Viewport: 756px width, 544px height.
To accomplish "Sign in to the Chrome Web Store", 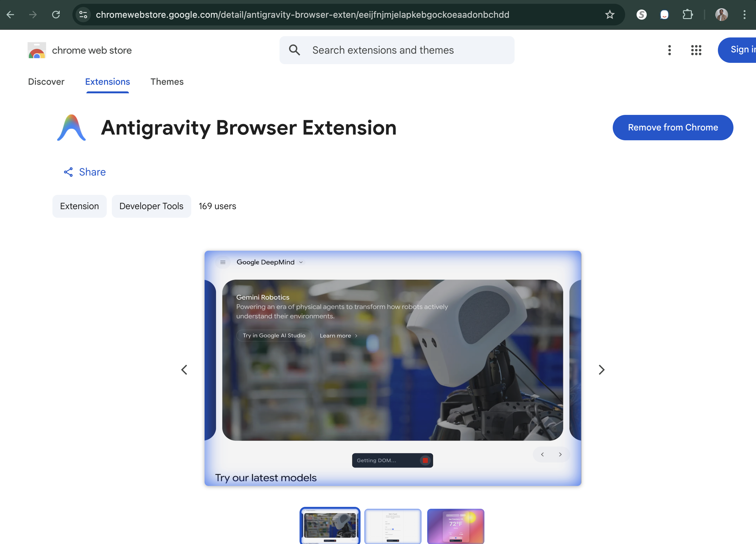I will click(x=743, y=50).
